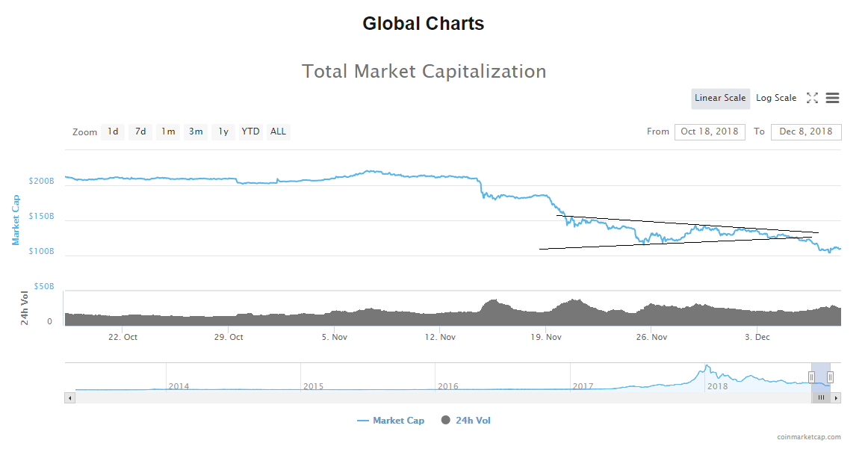Image resolution: width=868 pixels, height=452 pixels.
Task: Show ALL time zoom range
Action: (x=279, y=131)
